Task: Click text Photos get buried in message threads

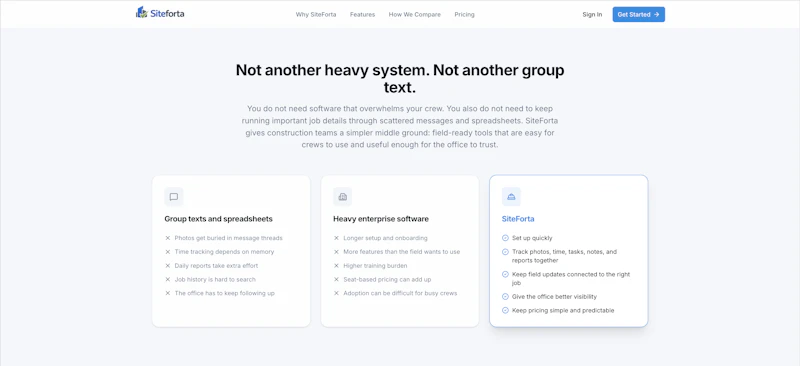Action: click(x=229, y=238)
